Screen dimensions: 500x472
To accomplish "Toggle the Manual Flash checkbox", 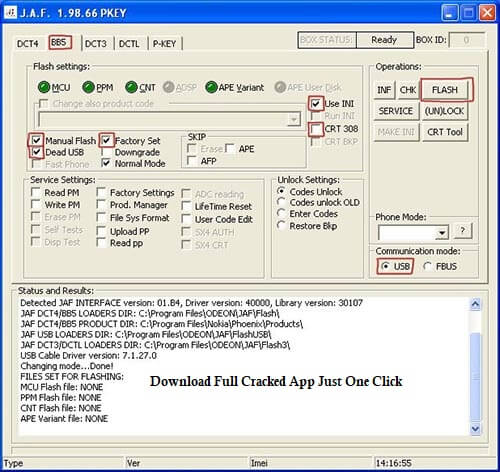I will coord(36,140).
